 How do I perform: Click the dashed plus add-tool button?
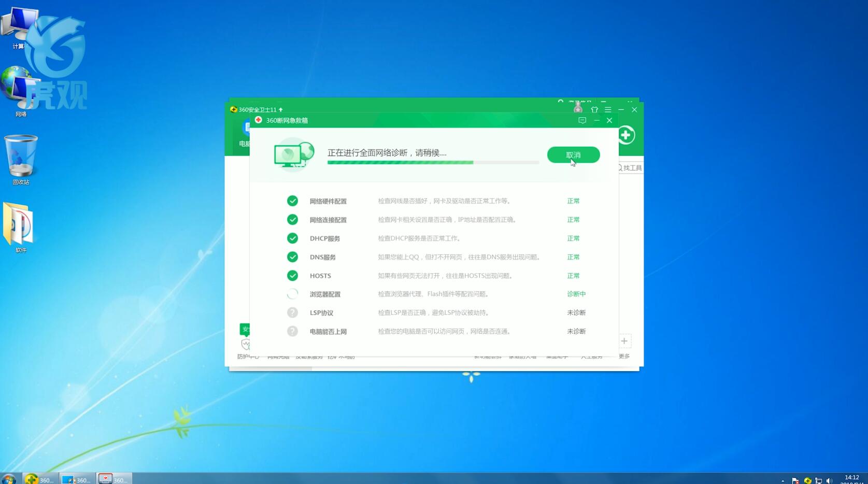(x=624, y=341)
